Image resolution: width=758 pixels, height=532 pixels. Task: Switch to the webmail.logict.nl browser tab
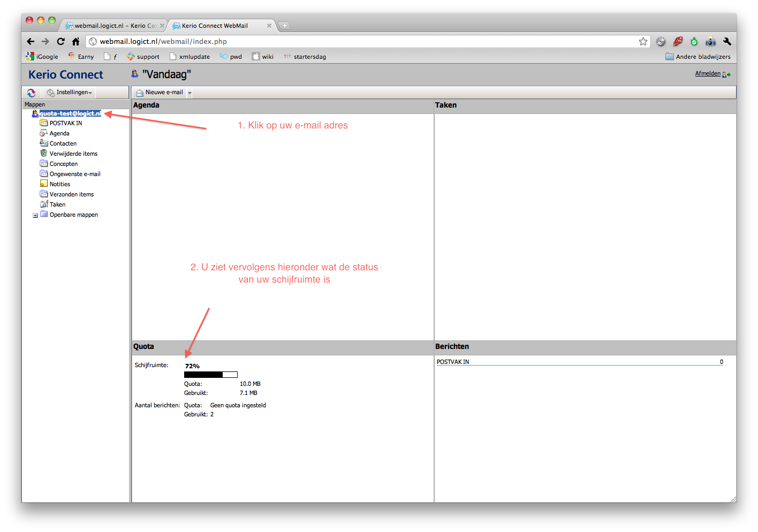114,26
